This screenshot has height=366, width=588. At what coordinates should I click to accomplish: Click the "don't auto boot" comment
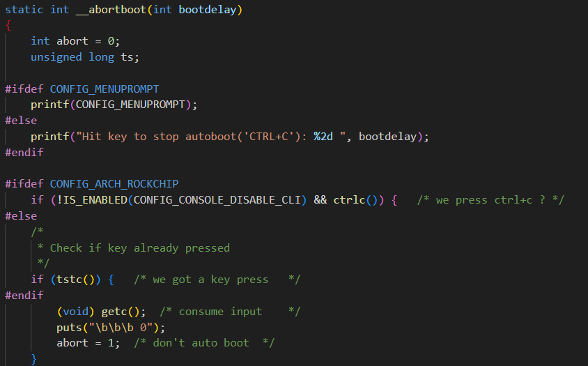204,343
